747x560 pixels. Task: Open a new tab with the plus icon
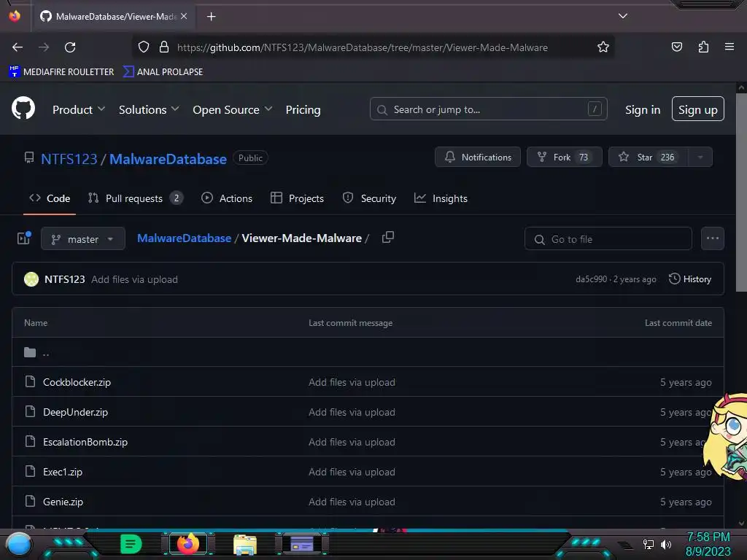pyautogui.click(x=211, y=17)
